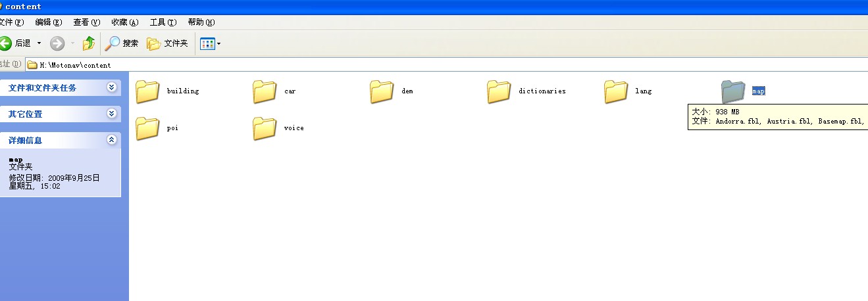The image size is (868, 301).
Task: Click the Views grid icon
Action: point(207,44)
